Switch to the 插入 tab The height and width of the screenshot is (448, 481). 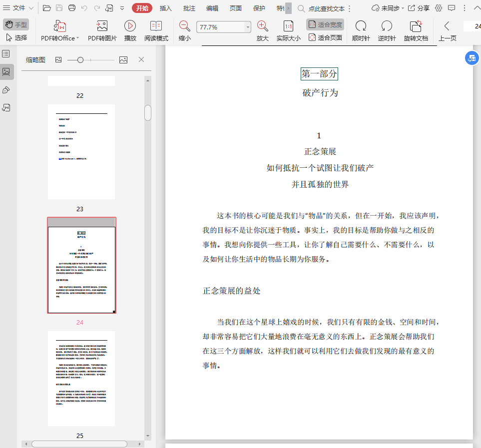pyautogui.click(x=165, y=8)
